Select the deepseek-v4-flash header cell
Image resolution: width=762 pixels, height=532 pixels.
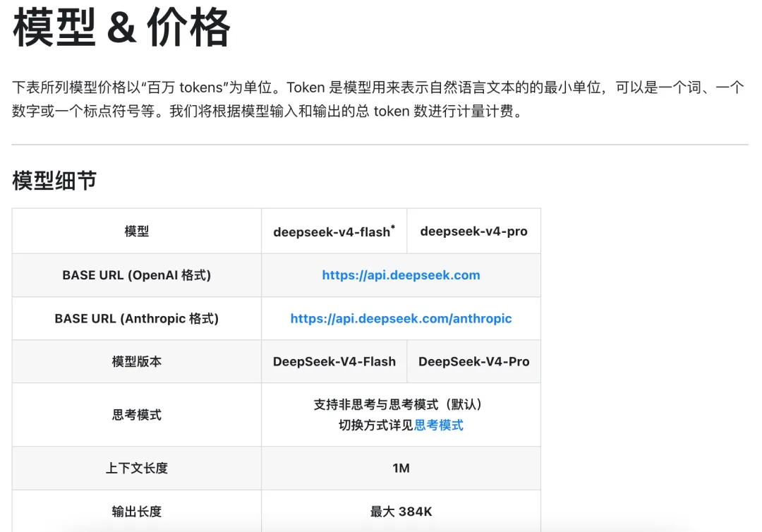[334, 231]
